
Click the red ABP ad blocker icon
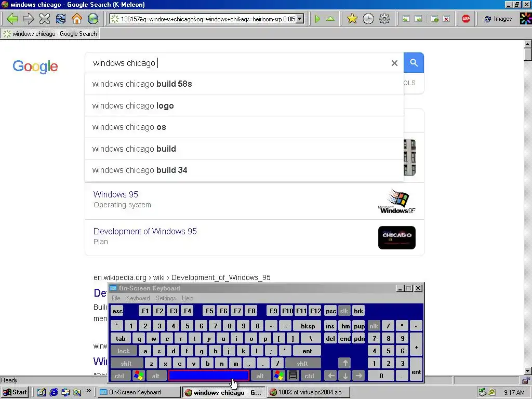(466, 19)
